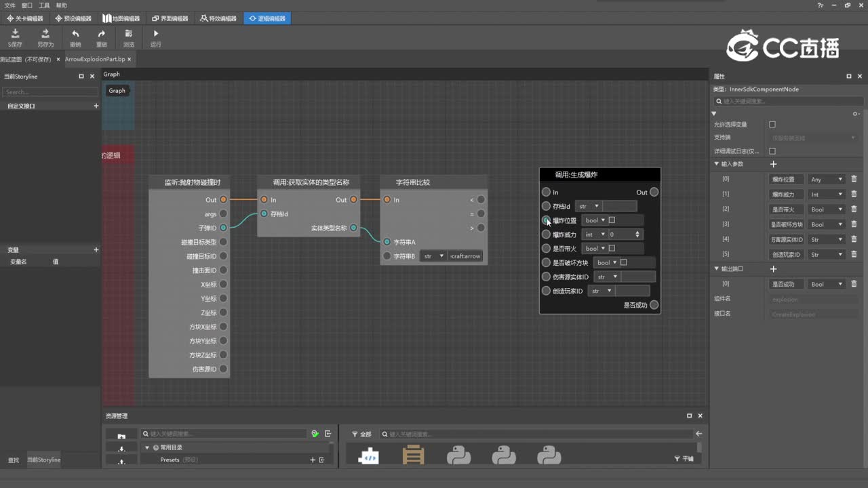Enable the 允许选择变量 checkbox
Image resolution: width=868 pixels, height=488 pixels.
(772, 125)
